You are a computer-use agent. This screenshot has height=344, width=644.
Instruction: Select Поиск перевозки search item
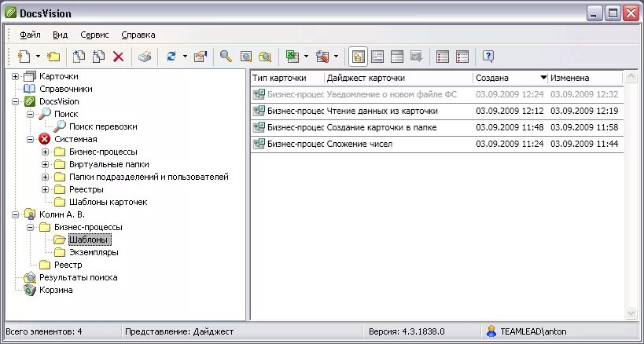(103, 126)
